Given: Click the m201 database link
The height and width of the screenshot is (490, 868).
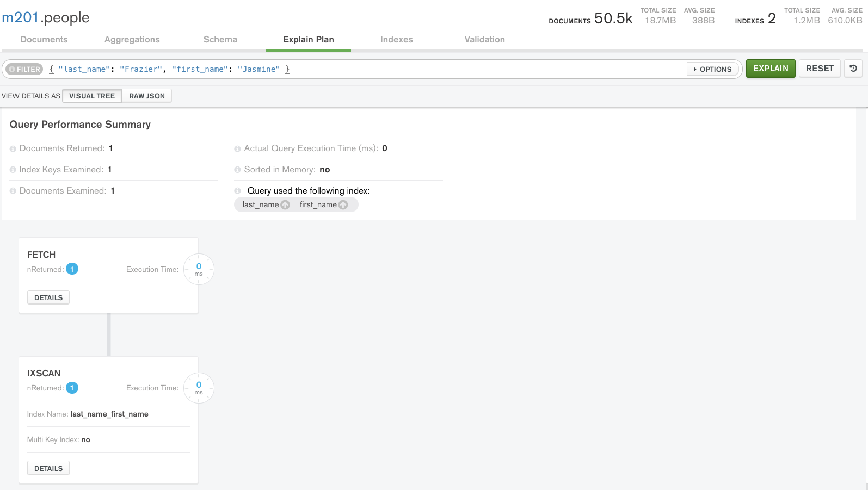Looking at the screenshot, I should click(20, 17).
